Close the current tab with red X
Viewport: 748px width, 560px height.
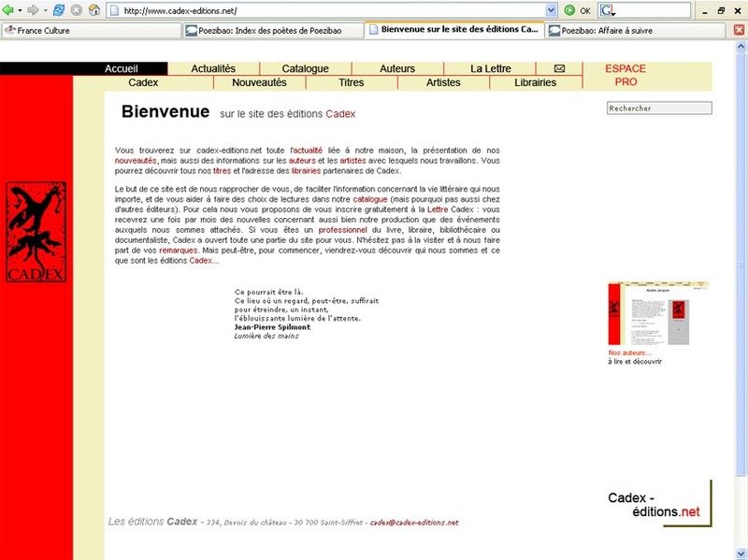point(739,30)
